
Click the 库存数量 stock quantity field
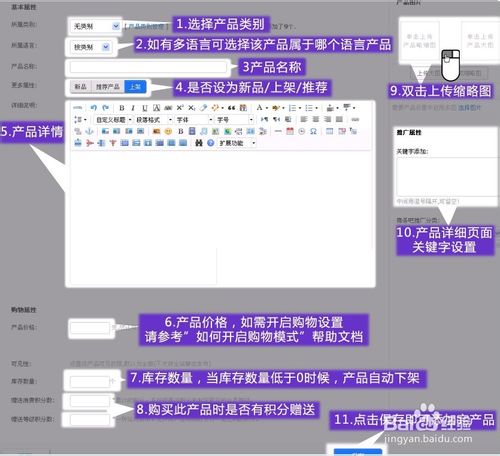click(90, 382)
